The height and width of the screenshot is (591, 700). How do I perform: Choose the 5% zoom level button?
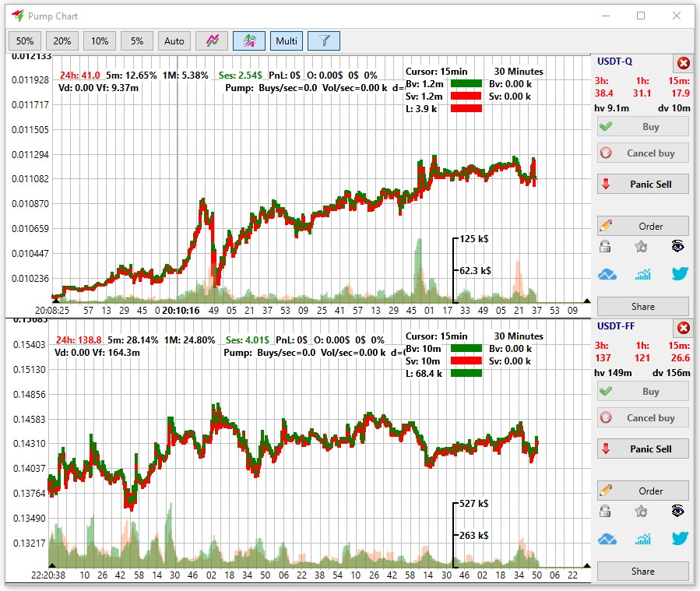(x=137, y=40)
